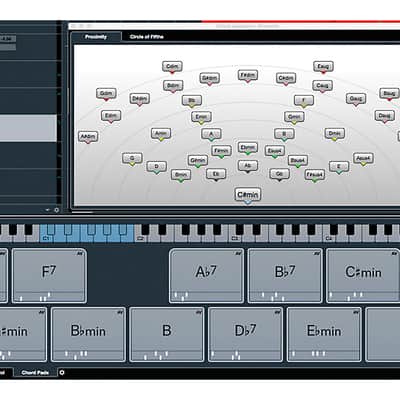Pick the F chord suggestion bubble
This screenshot has width=400, height=400.
tap(304, 101)
